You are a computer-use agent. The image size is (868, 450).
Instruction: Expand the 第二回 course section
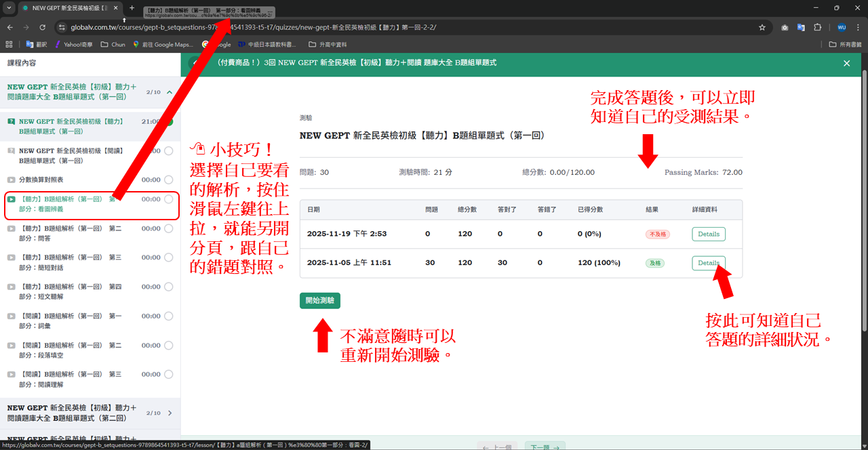tap(170, 413)
